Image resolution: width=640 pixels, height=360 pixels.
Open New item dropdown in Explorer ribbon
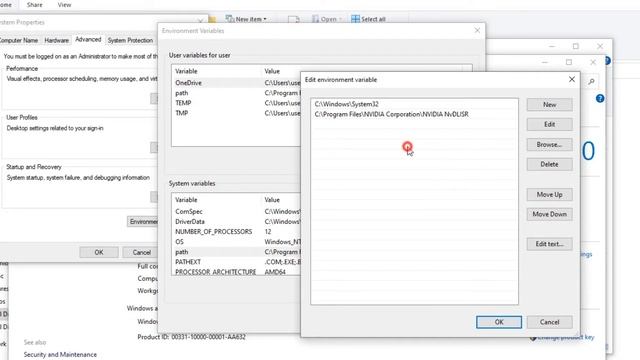[x=247, y=19]
